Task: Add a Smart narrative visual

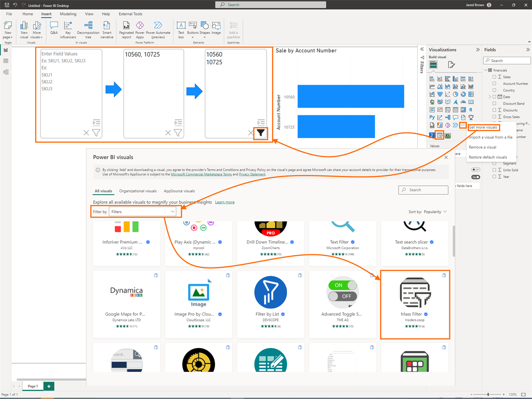Action: tap(107, 30)
